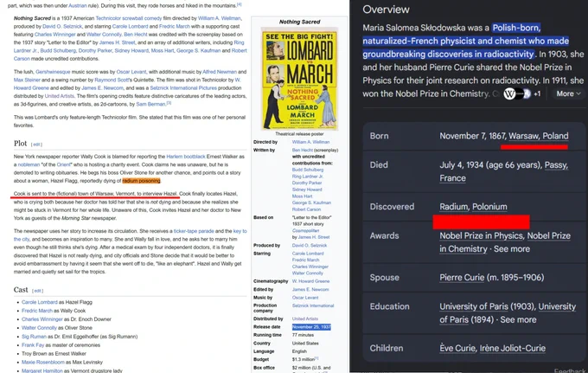Image resolution: width=588 pixels, height=373 pixels.
Task: Open University of Paris (1903) link
Action: click(474, 306)
